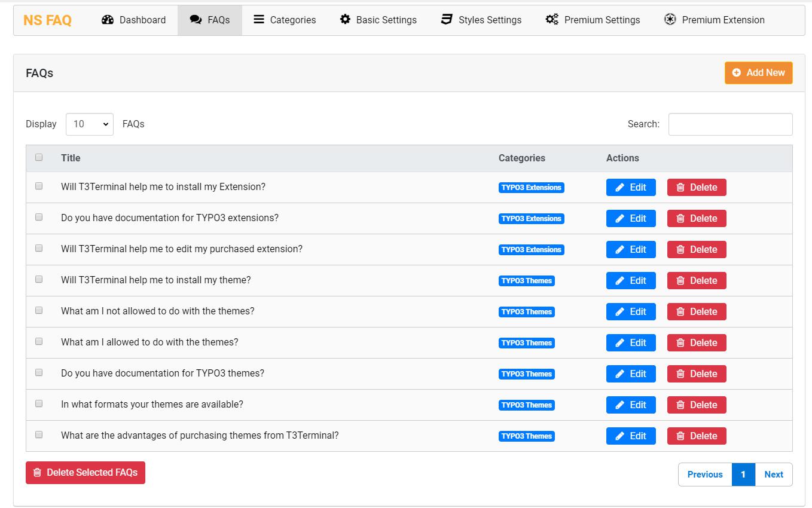Viewport: 812px width, 508px height.
Task: Click the Basic Settings gear icon
Action: [345, 20]
